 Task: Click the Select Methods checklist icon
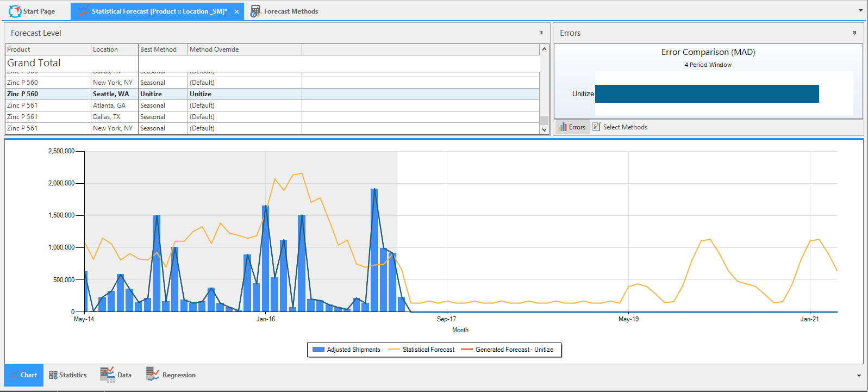596,127
